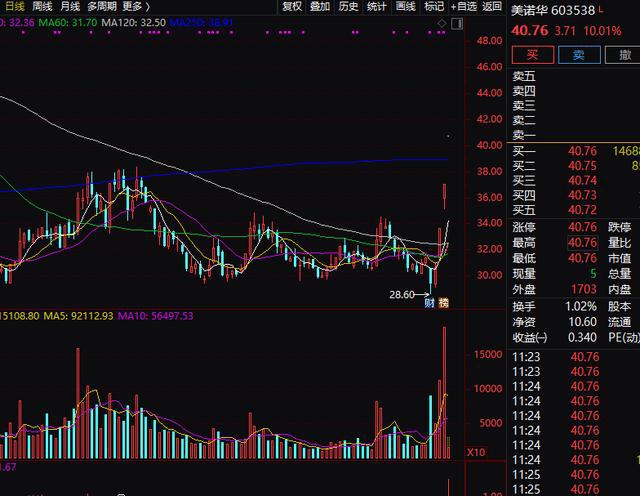
Task: Click the 标记 mark button
Action: pos(434,6)
